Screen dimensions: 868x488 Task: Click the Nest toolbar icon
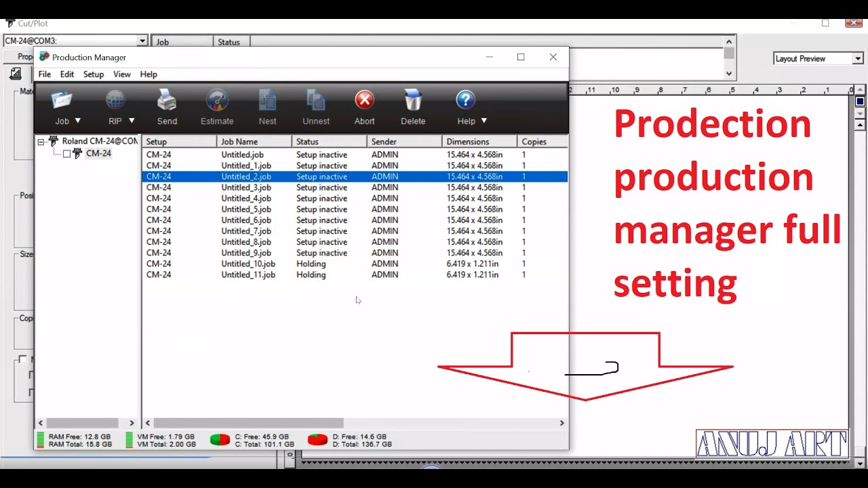pyautogui.click(x=267, y=101)
